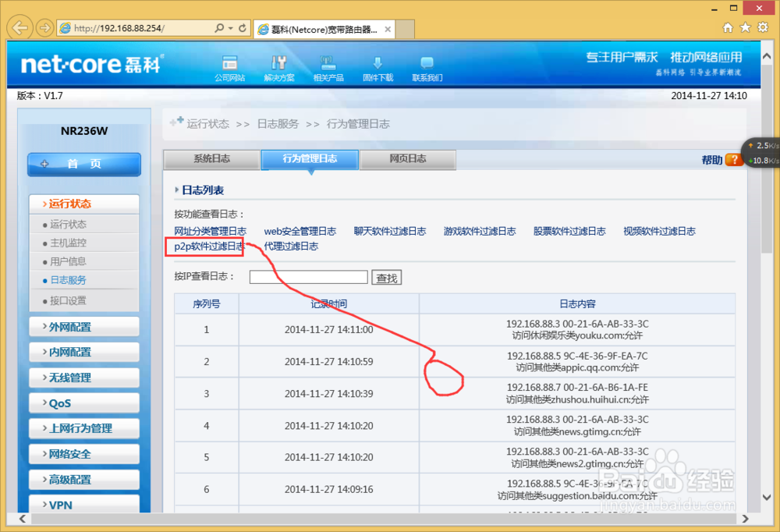The image size is (780, 532).
Task: Click the IP address search input field
Action: (x=308, y=277)
